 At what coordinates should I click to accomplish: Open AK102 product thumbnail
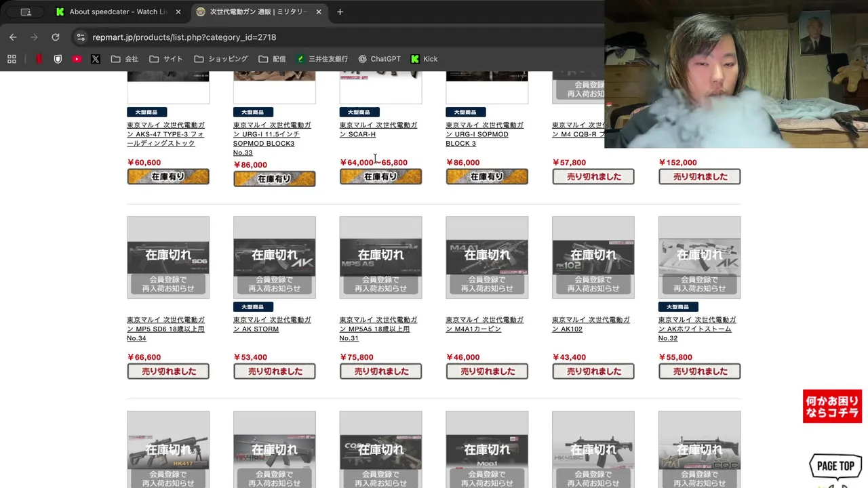point(593,258)
